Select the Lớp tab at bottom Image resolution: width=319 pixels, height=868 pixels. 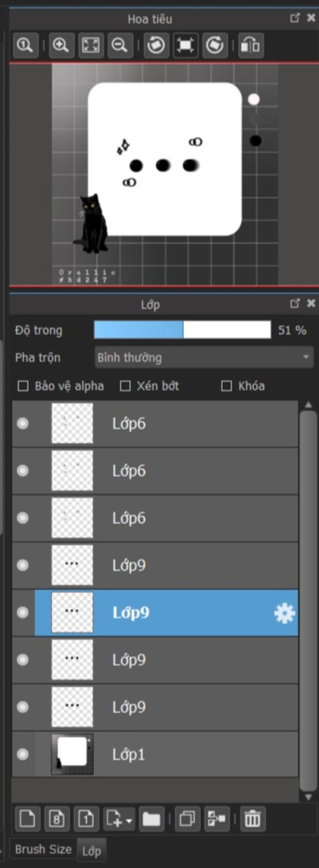coord(91,851)
